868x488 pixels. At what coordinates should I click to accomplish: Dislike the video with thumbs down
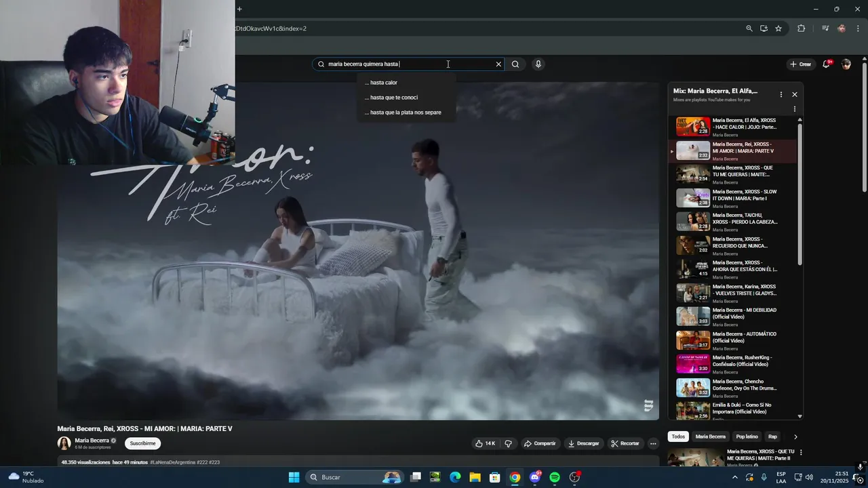tap(508, 443)
